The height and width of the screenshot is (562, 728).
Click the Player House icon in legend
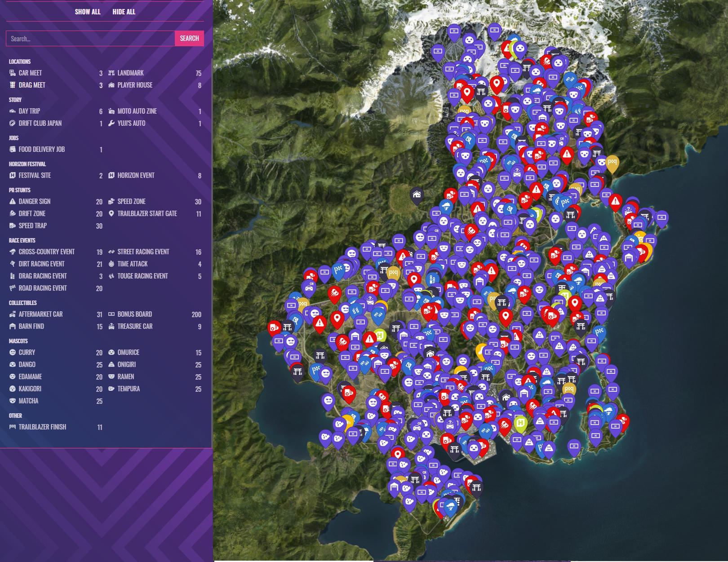111,85
